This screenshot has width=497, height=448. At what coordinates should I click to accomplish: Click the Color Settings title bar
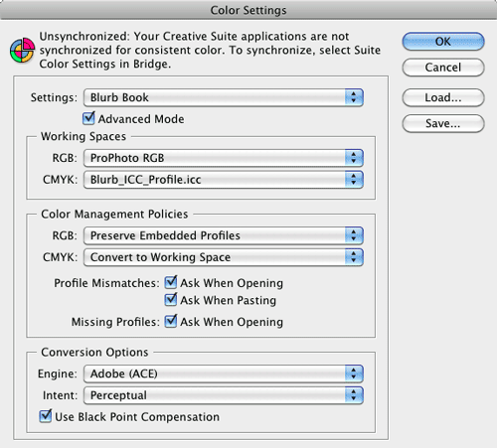tap(248, 10)
